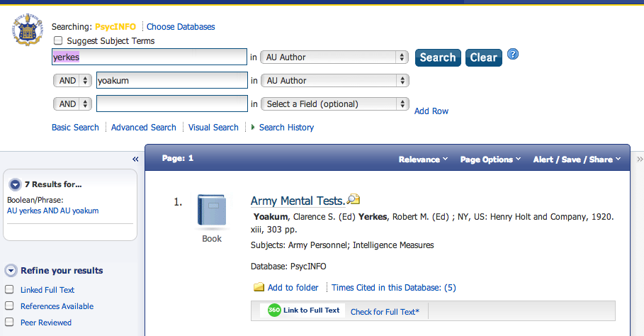Open the AU Author field dropdown for yerkes
The height and width of the screenshot is (336, 644).
tap(334, 57)
